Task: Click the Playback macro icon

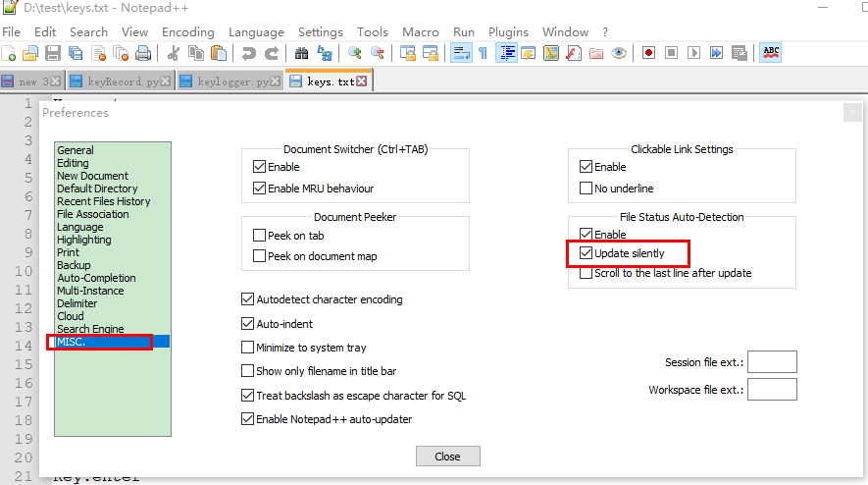Action: click(693, 53)
